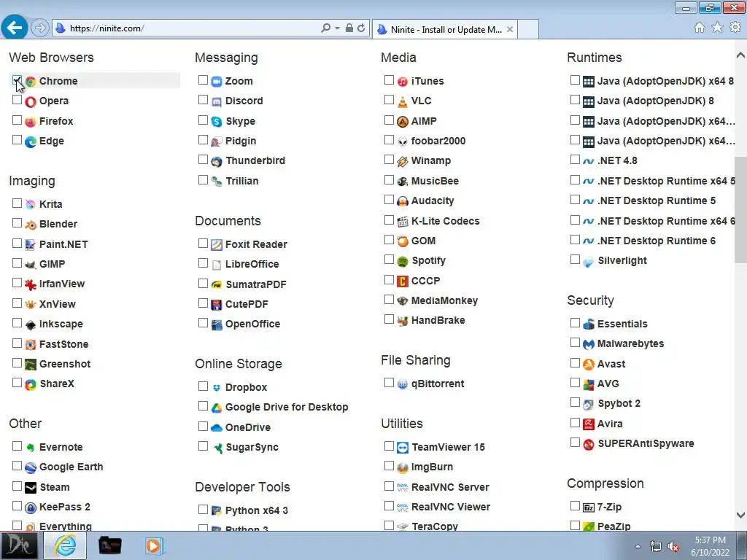Click the page vertical scrollbar thumb

740,209
